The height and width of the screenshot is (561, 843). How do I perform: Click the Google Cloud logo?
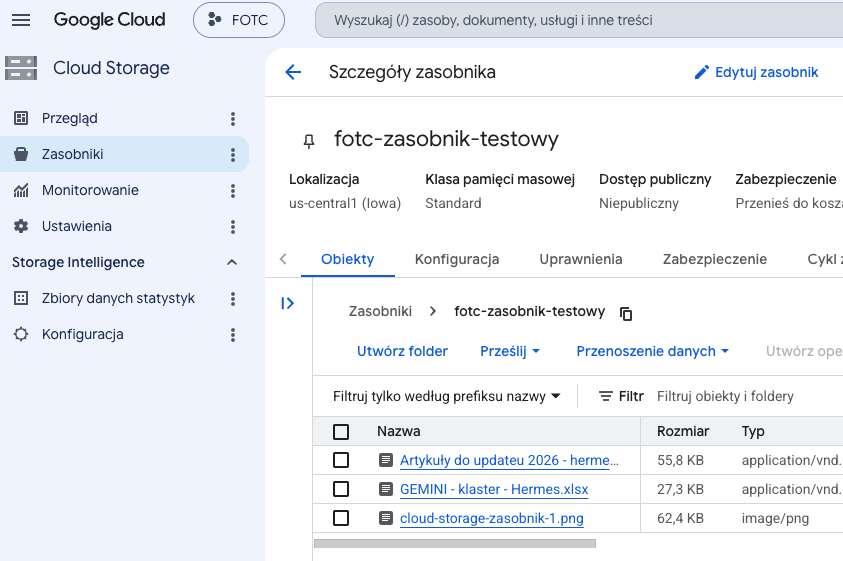click(x=110, y=20)
